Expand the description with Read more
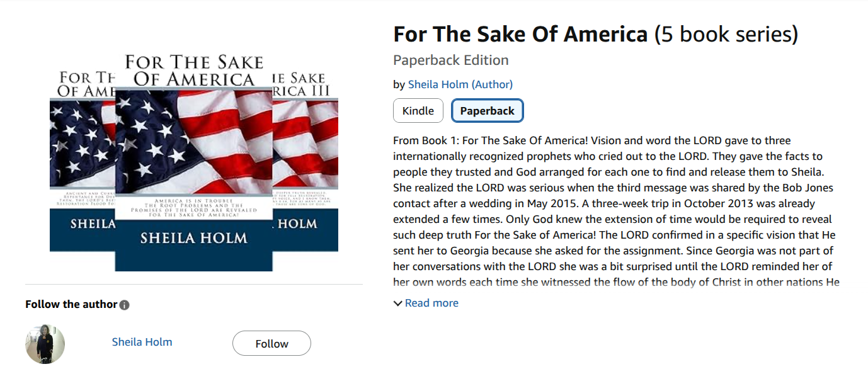This screenshot has width=868, height=386. [431, 304]
